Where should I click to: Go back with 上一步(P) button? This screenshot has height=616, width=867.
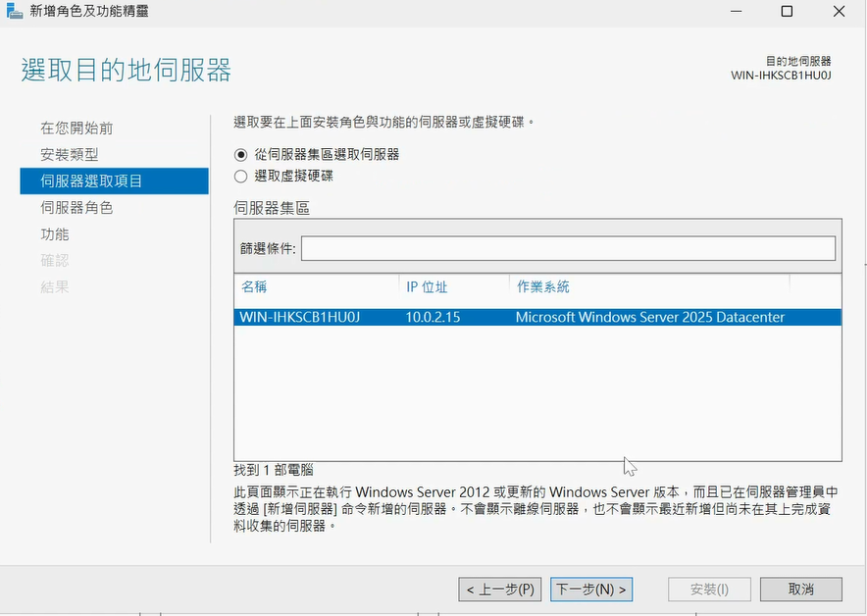(500, 590)
